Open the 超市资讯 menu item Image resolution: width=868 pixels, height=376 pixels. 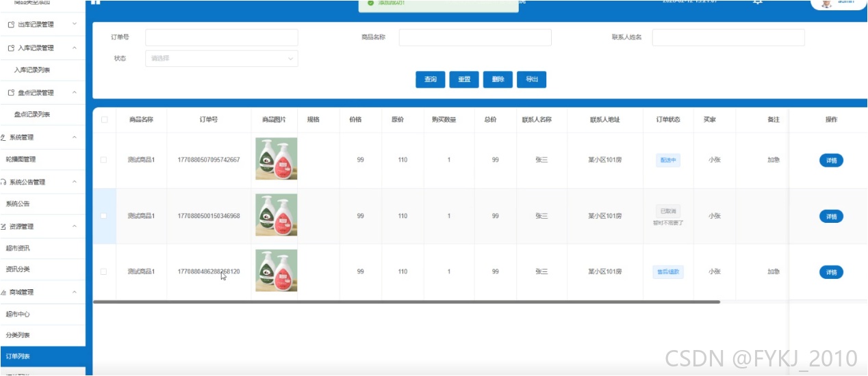click(x=42, y=248)
